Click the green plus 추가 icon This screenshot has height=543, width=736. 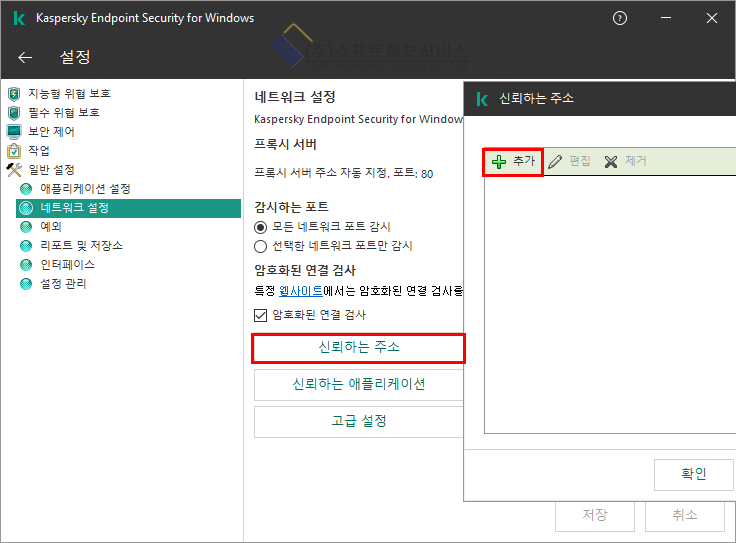[x=498, y=162]
